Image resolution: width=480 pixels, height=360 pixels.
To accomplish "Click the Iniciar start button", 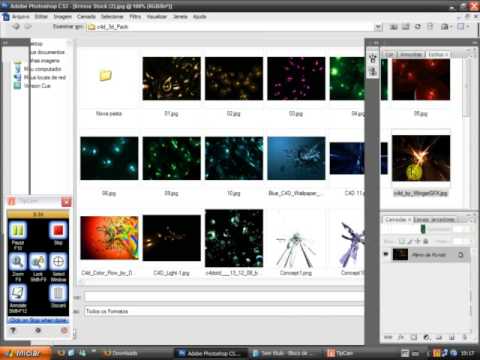I will coord(26,353).
